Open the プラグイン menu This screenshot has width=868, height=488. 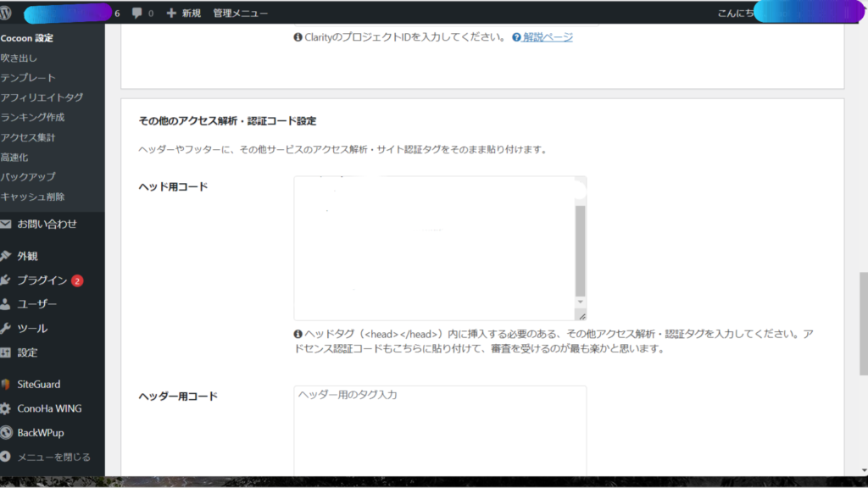coord(42,280)
